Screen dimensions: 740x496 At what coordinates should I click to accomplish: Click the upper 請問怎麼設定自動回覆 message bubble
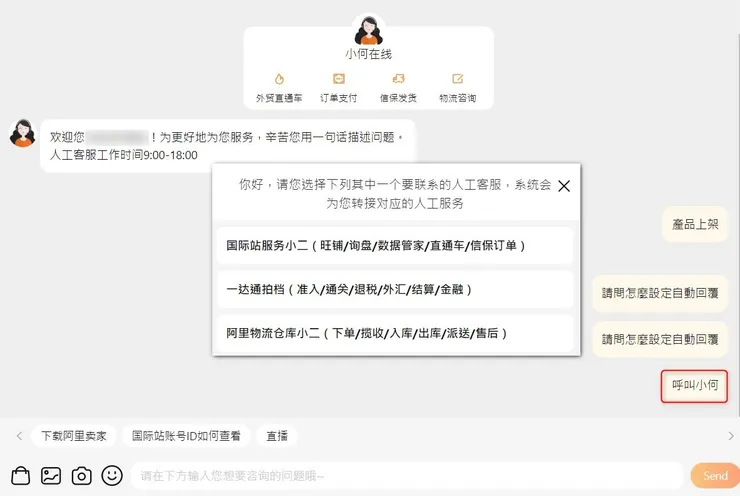click(x=660, y=293)
